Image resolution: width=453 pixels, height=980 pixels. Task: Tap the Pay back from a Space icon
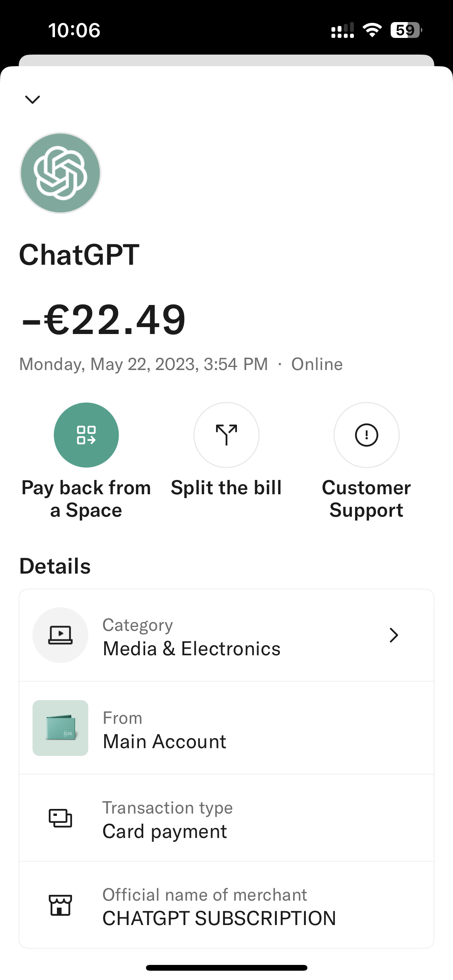pos(86,435)
